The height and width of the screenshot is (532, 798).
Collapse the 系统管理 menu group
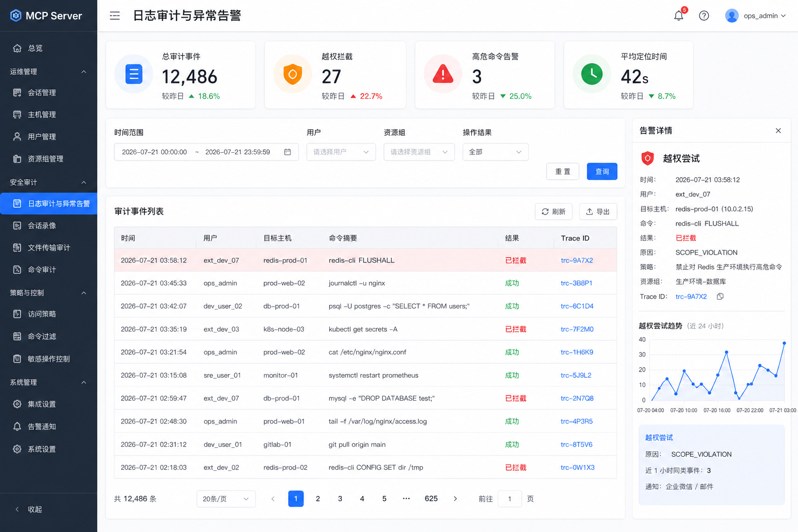point(84,382)
